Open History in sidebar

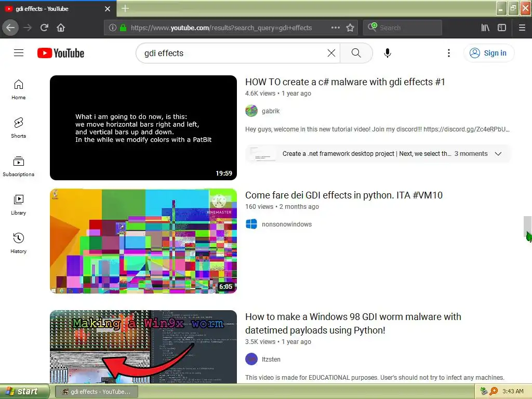[x=18, y=243]
